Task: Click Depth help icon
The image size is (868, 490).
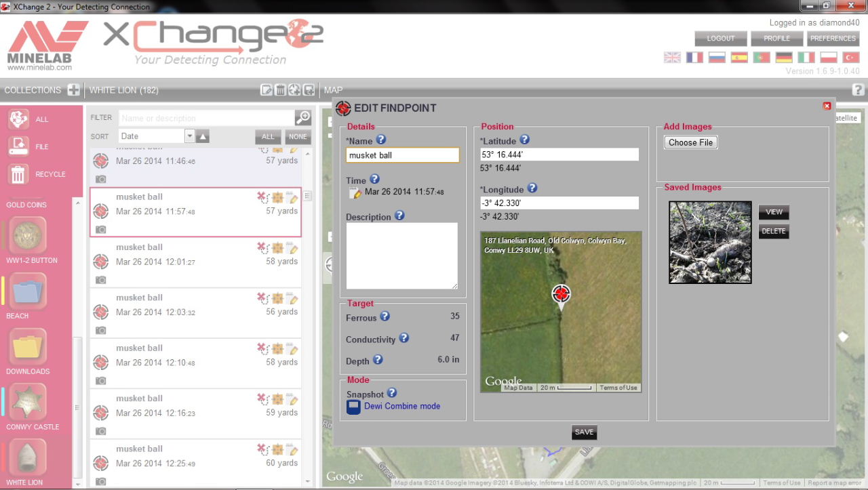Action: point(378,360)
